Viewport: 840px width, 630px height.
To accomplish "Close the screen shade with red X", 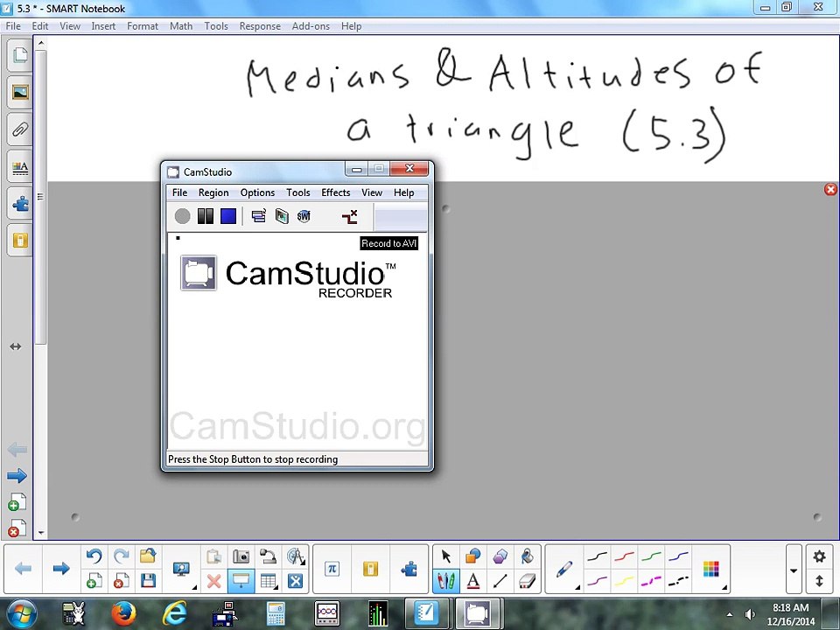I will pyautogui.click(x=830, y=189).
